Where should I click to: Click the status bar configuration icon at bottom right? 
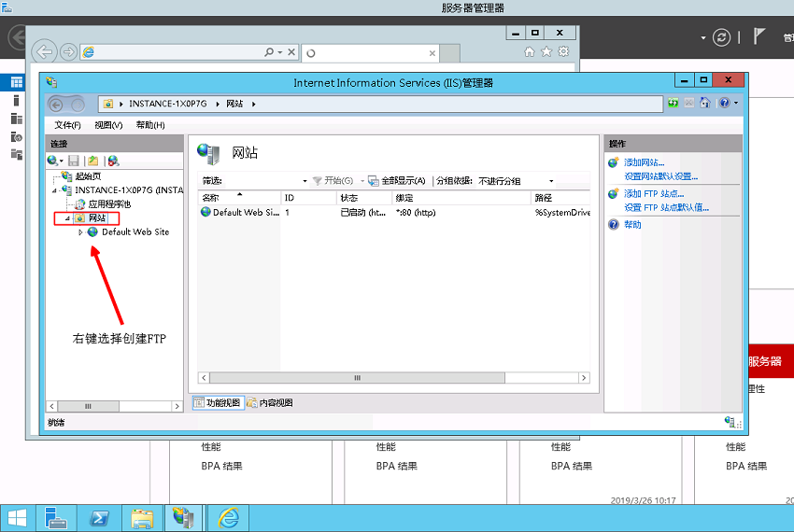click(x=730, y=422)
